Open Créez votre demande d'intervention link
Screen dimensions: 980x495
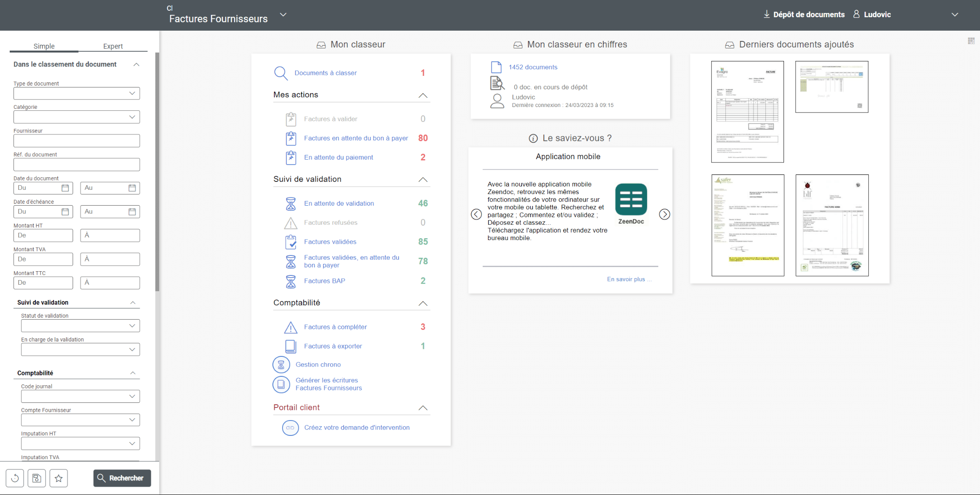[357, 428]
